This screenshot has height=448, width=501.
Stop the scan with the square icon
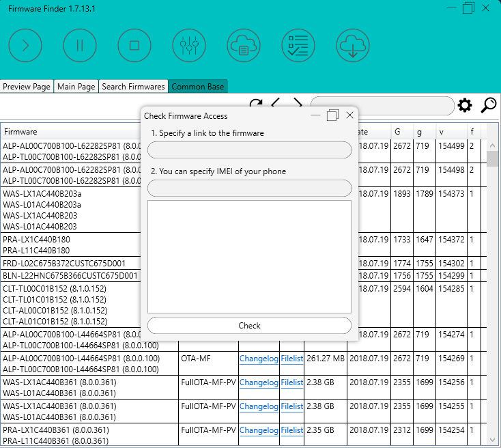click(x=134, y=45)
